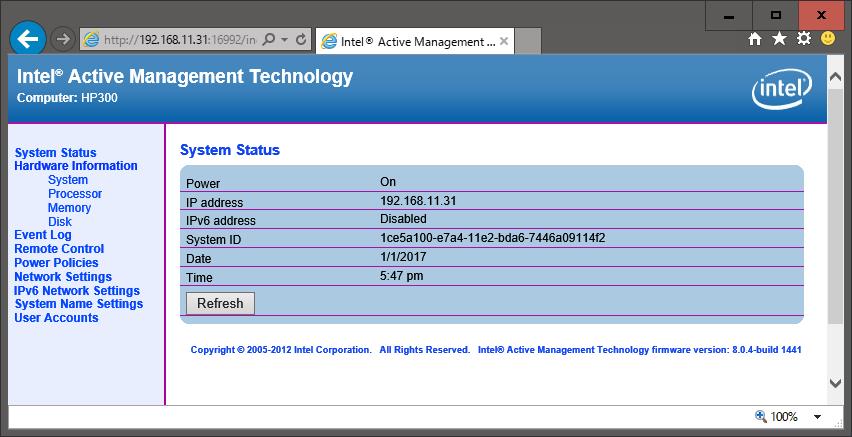Open the User Accounts link
The image size is (852, 437).
[x=57, y=318]
